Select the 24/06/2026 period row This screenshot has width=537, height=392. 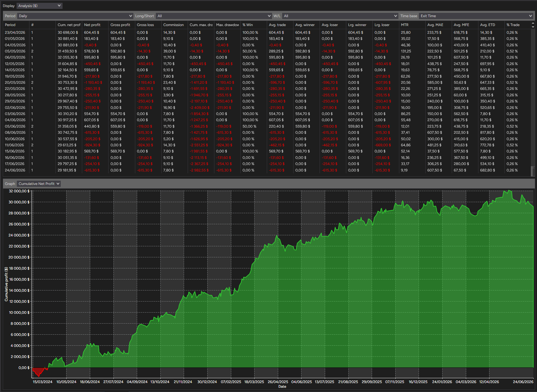coord(267,170)
